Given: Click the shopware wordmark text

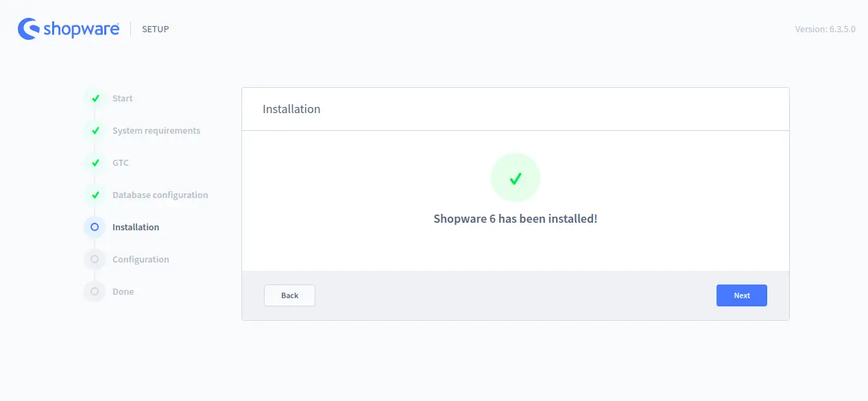Looking at the screenshot, I should click(82, 29).
